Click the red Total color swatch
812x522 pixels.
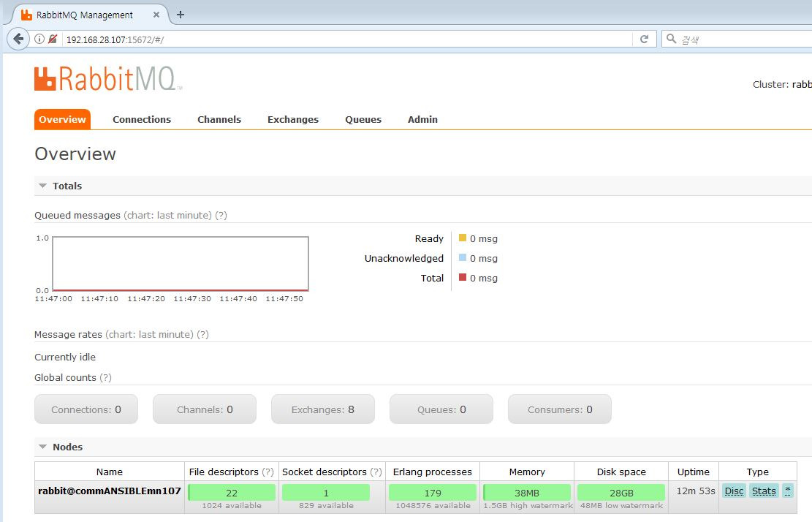[x=463, y=277]
